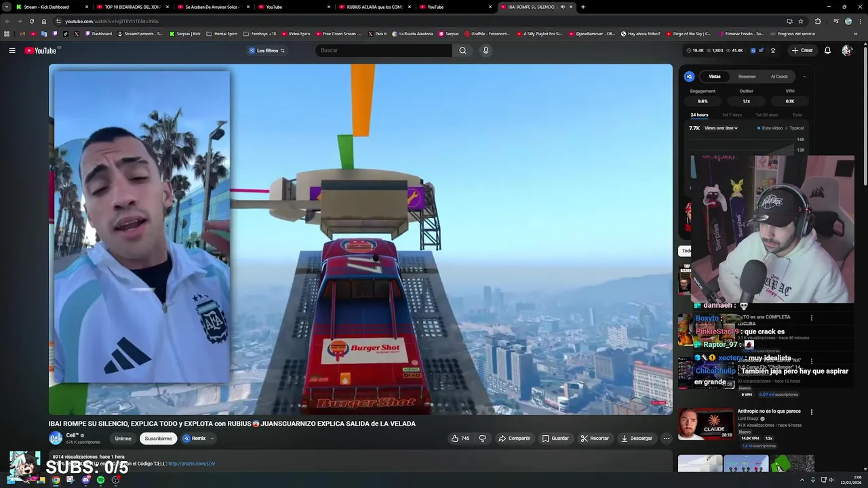Click the browser address bar URL
This screenshot has width=868, height=488.
[x=112, y=21]
